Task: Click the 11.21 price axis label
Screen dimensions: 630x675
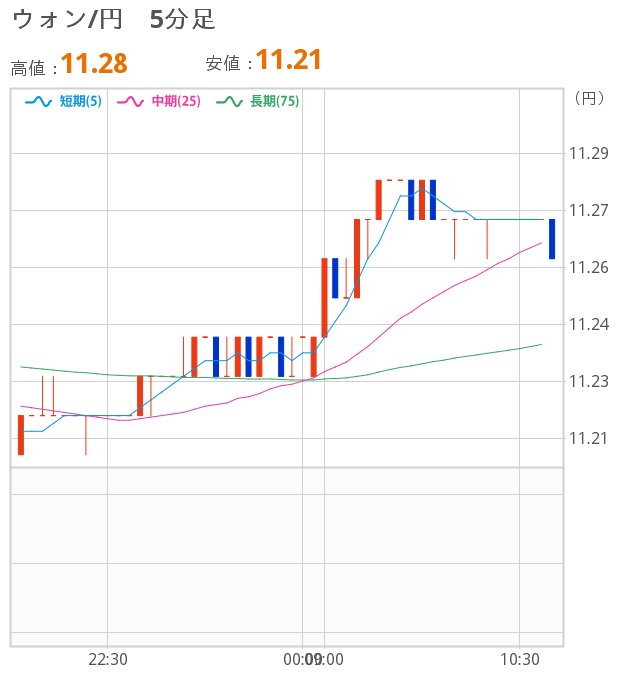Action: point(589,438)
